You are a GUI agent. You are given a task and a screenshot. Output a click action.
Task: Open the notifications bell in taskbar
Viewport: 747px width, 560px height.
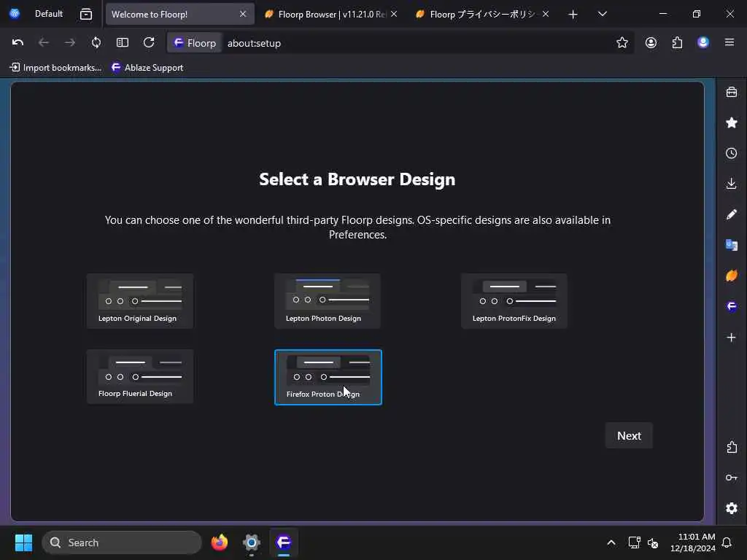(x=727, y=542)
